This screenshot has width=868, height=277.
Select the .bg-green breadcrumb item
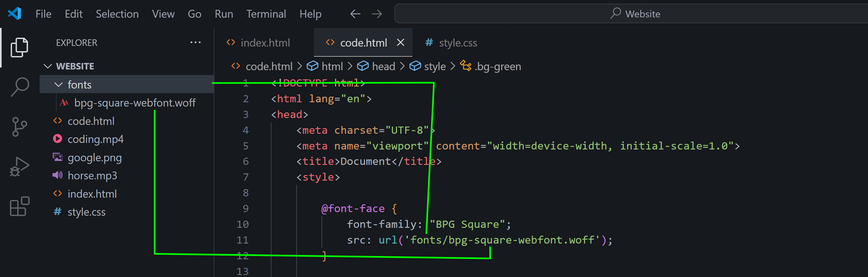(x=497, y=67)
